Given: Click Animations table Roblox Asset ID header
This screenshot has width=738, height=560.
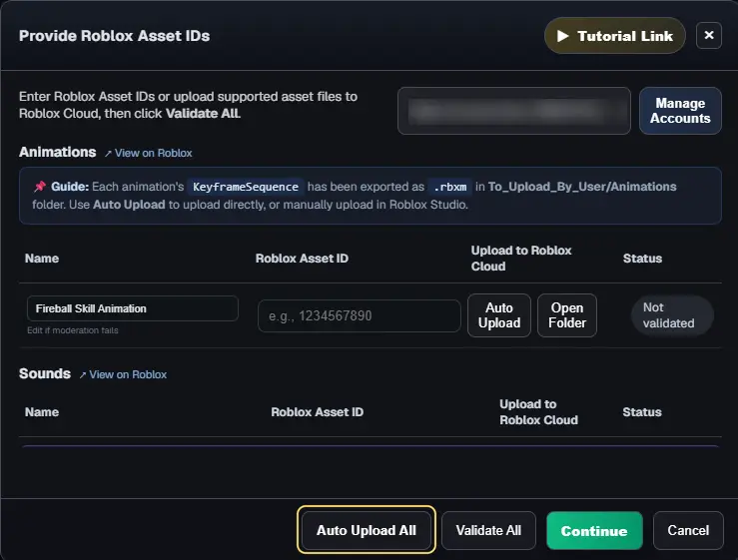Looking at the screenshot, I should (x=302, y=259).
